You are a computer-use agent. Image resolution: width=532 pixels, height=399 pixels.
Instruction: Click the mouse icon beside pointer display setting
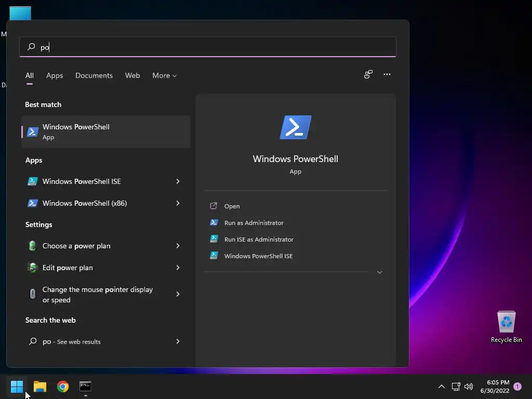click(33, 294)
